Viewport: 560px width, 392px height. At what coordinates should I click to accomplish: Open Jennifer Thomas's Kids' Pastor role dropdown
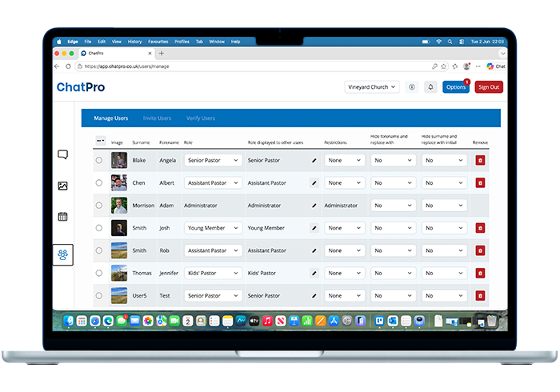click(x=214, y=273)
